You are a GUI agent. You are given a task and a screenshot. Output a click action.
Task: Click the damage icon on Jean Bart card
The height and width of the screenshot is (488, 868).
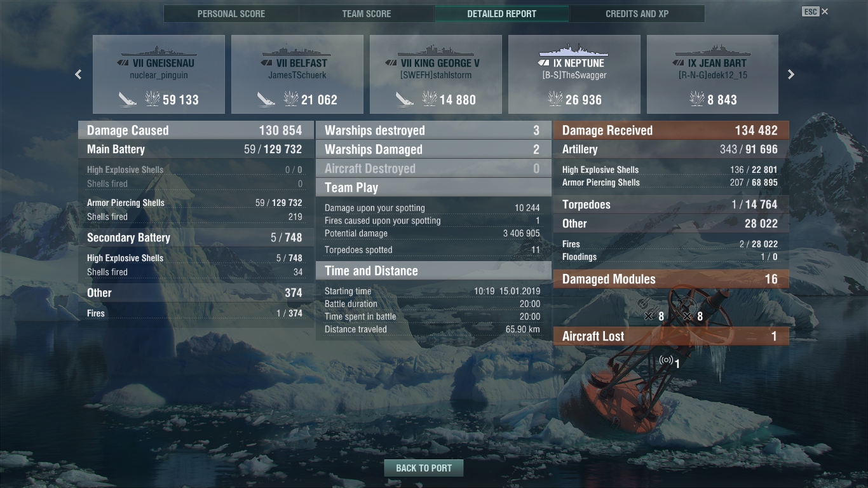click(x=696, y=99)
